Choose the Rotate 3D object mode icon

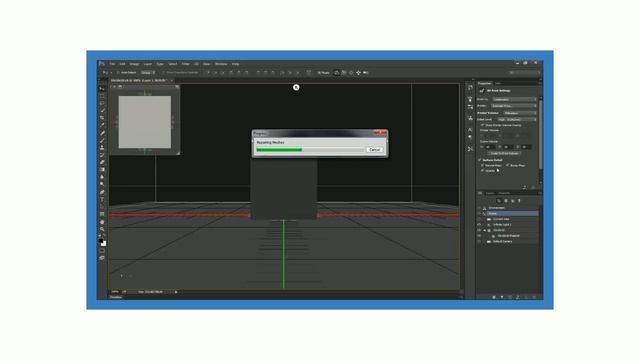click(337, 73)
